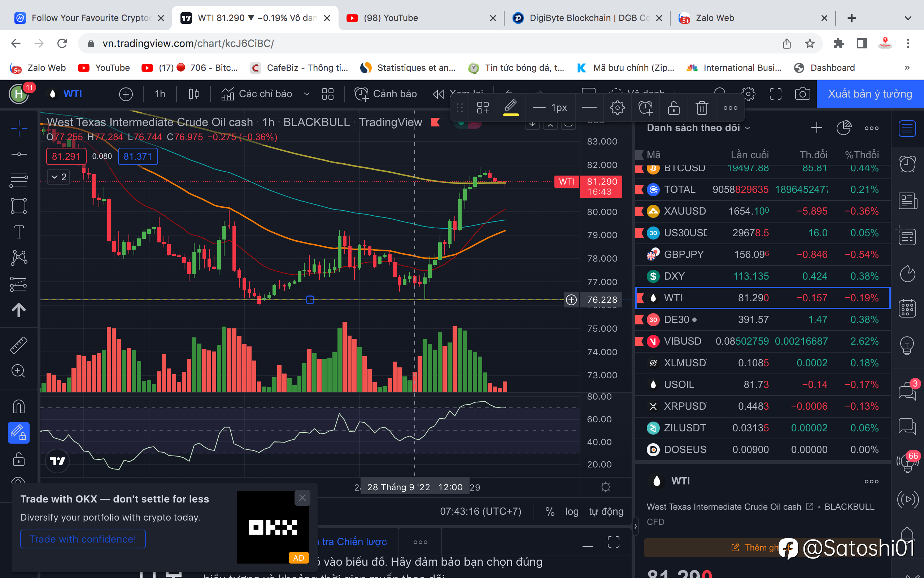
Task: Open the chat panel with 3 notifications
Action: click(x=907, y=391)
